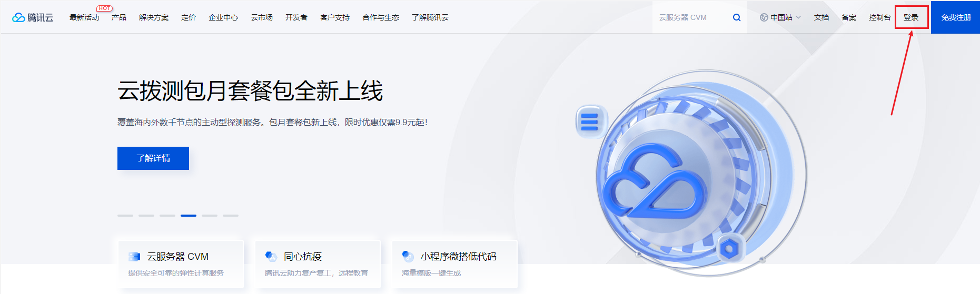Click the 云服务器 CVM card icon
Screen dimensions: 980x294
pos(134,257)
